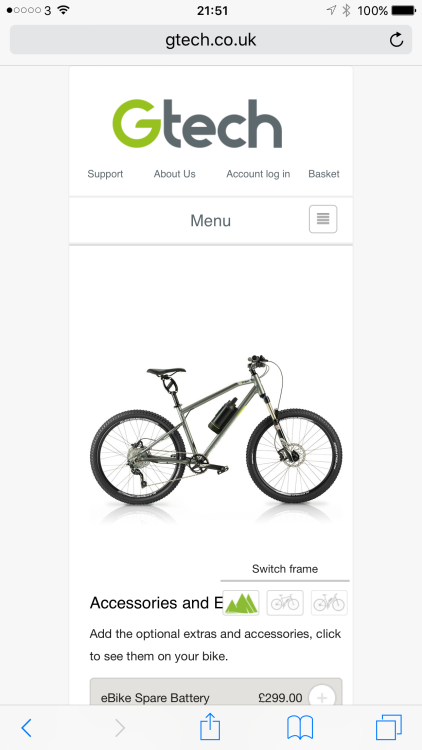Open Safari bookmarks book icon
Image resolution: width=422 pixels, height=750 pixels.
pyautogui.click(x=300, y=728)
